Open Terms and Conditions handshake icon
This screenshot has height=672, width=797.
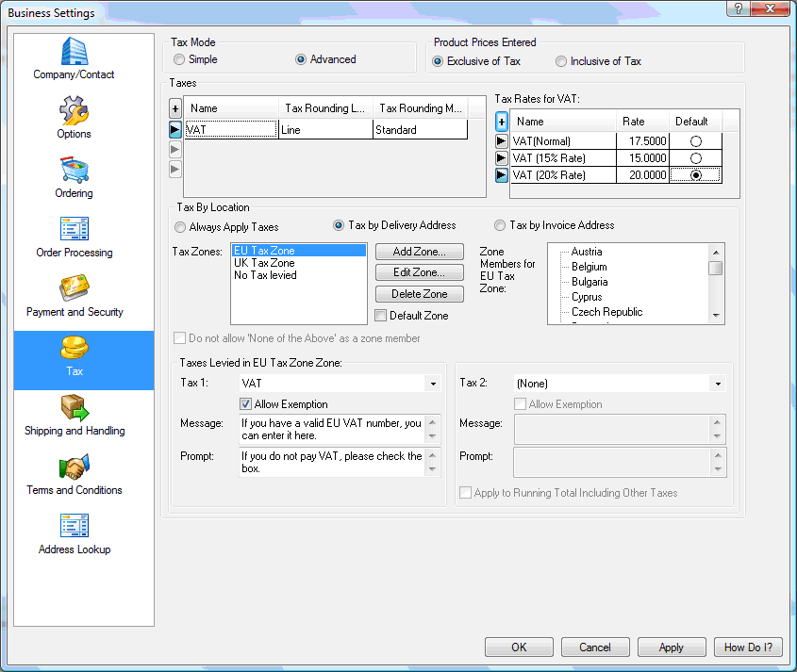click(74, 468)
